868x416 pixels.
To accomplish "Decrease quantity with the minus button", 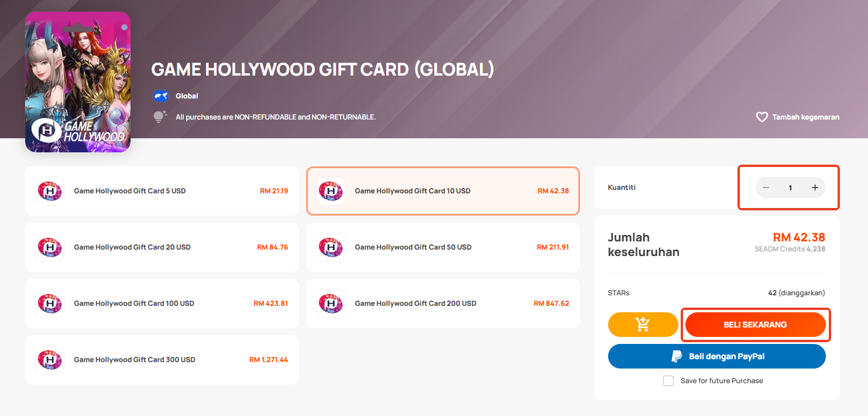I will coord(766,187).
